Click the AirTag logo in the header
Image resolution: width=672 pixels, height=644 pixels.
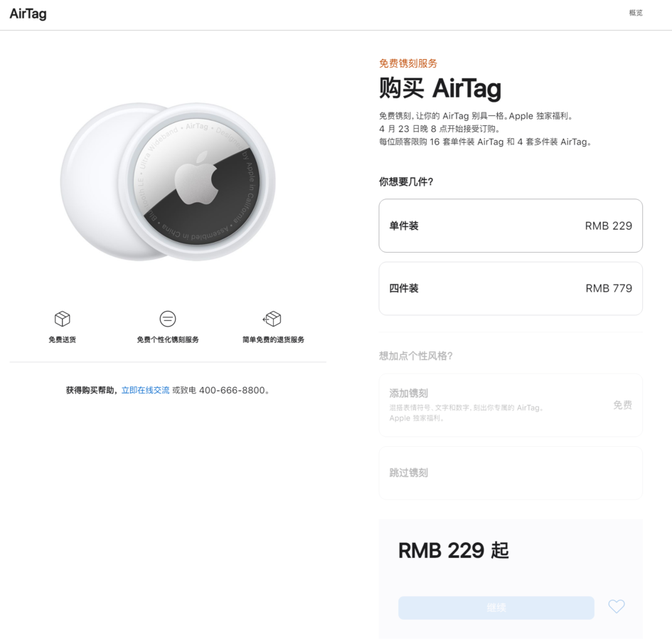(x=28, y=14)
